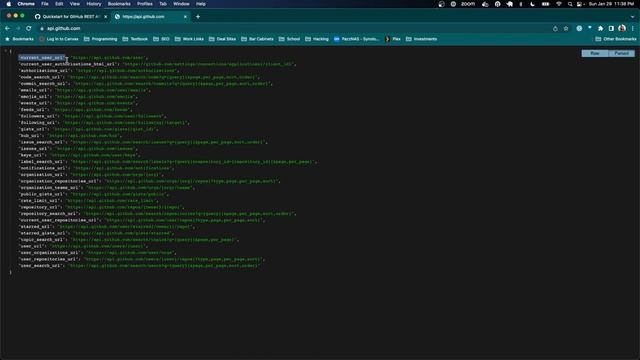This screenshot has width=640, height=360.
Task: Open the Hacking bookmarks folder
Action: pos(317,39)
